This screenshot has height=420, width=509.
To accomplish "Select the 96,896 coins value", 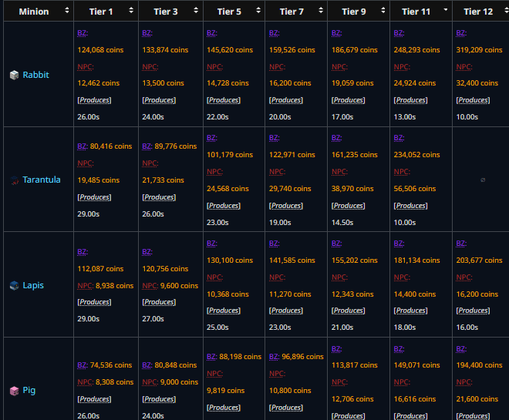I will point(302,357).
